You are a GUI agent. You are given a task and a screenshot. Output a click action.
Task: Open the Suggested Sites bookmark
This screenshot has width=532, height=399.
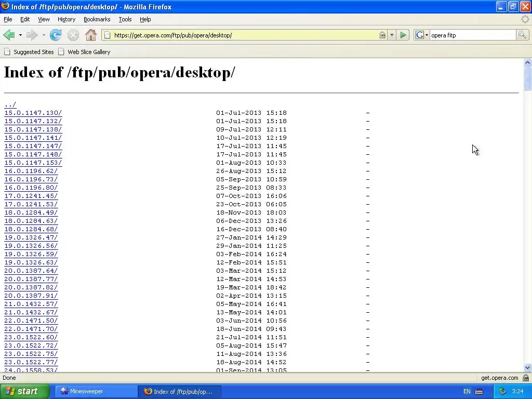click(29, 52)
